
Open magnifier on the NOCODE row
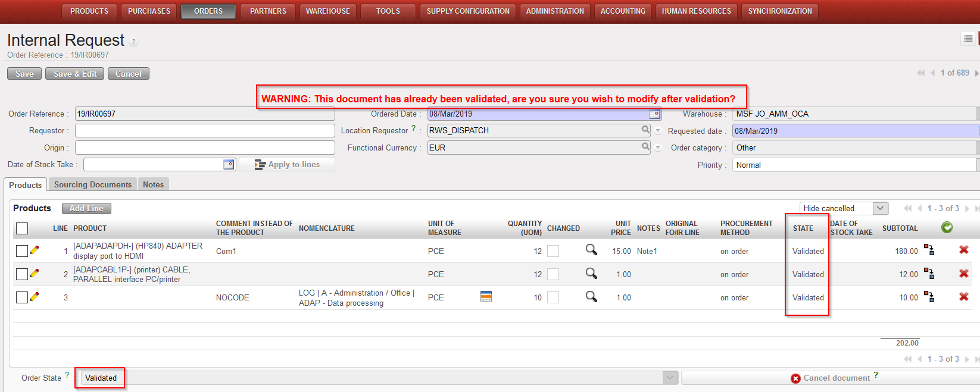(591, 296)
